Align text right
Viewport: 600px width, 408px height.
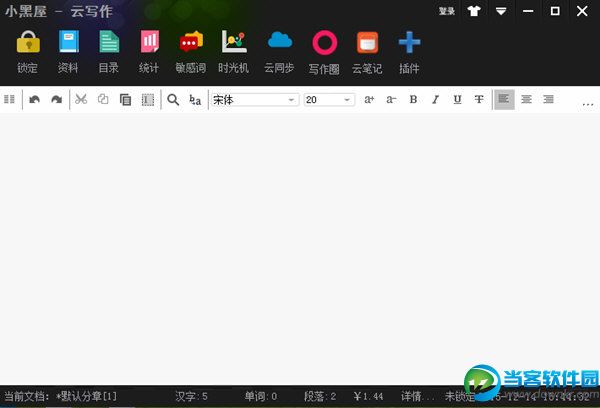[x=549, y=100]
